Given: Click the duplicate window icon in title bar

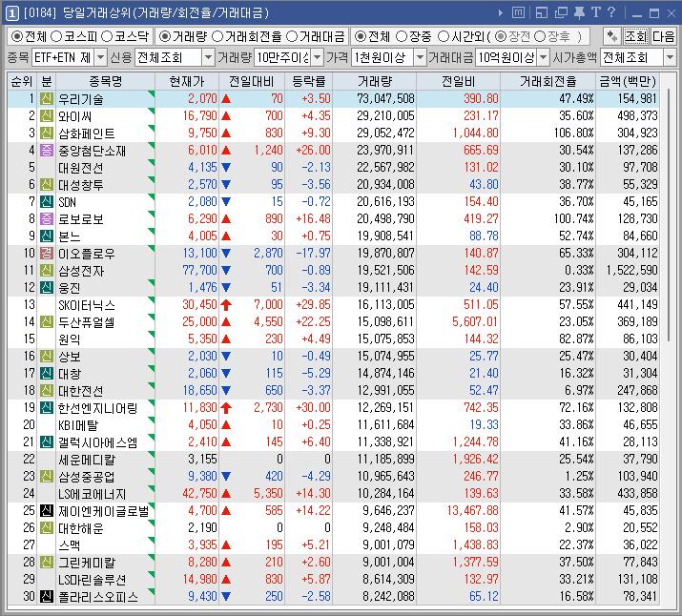Looking at the screenshot, I should pyautogui.click(x=561, y=13).
